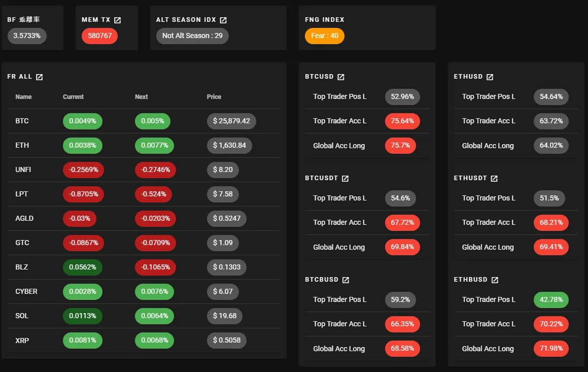Click UNFI current funding rate -0.2569%
Image resolution: width=588 pixels, height=372 pixels.
[x=83, y=170]
